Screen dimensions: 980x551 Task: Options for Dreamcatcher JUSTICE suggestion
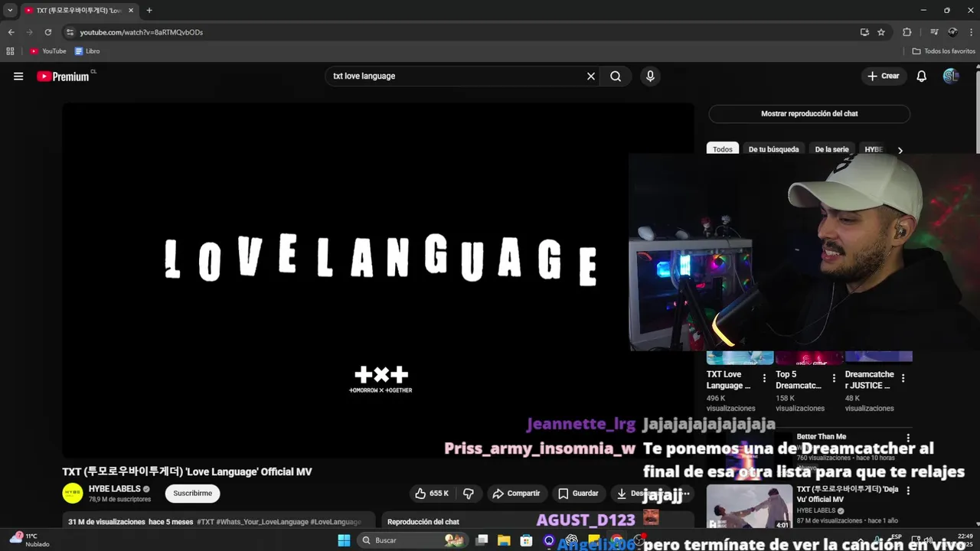[903, 378]
